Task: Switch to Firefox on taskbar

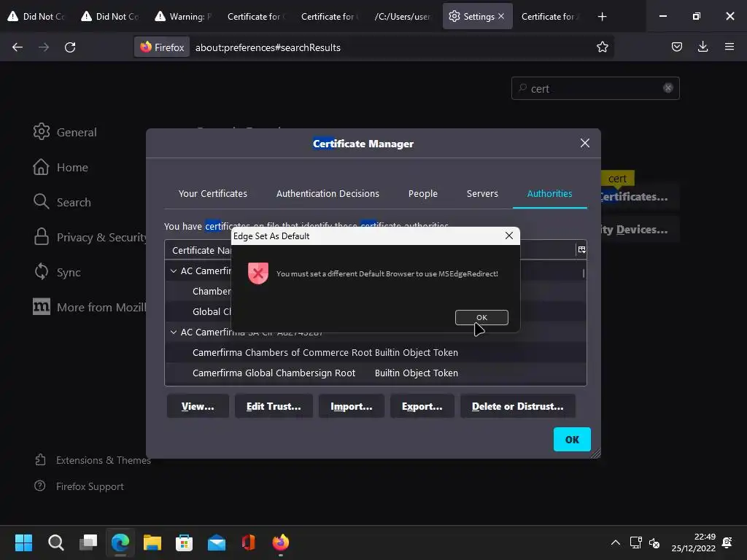Action: click(281, 542)
